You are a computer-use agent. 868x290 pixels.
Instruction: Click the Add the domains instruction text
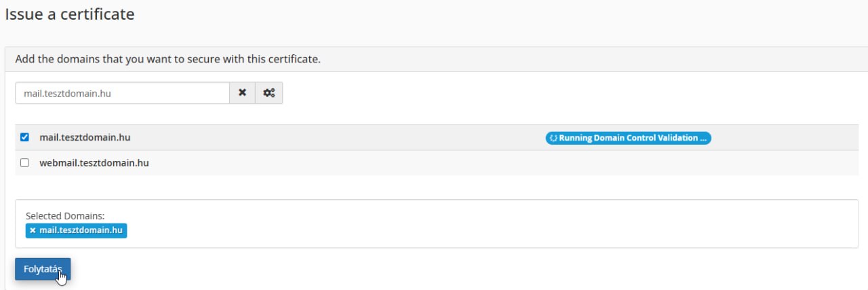(x=167, y=59)
